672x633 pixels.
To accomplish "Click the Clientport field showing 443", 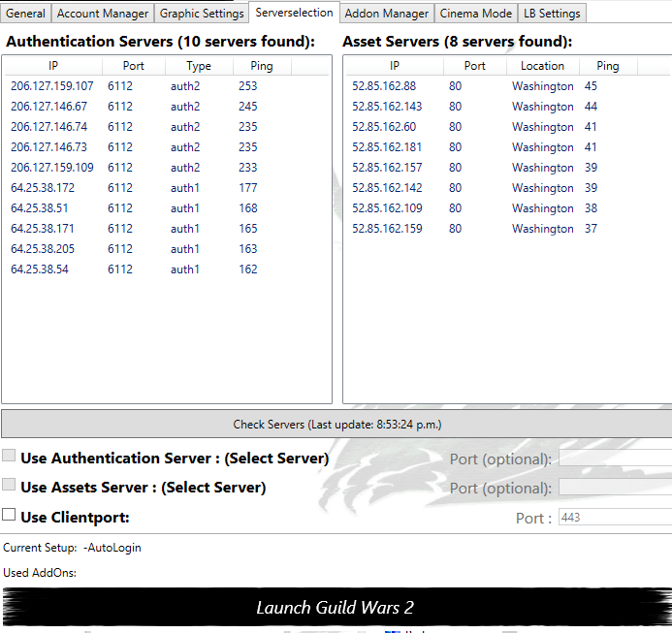I will (616, 517).
